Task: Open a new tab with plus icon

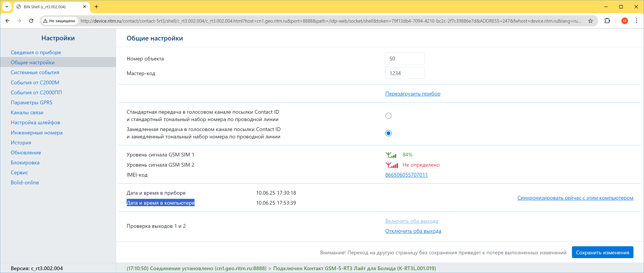Action: 97,7
